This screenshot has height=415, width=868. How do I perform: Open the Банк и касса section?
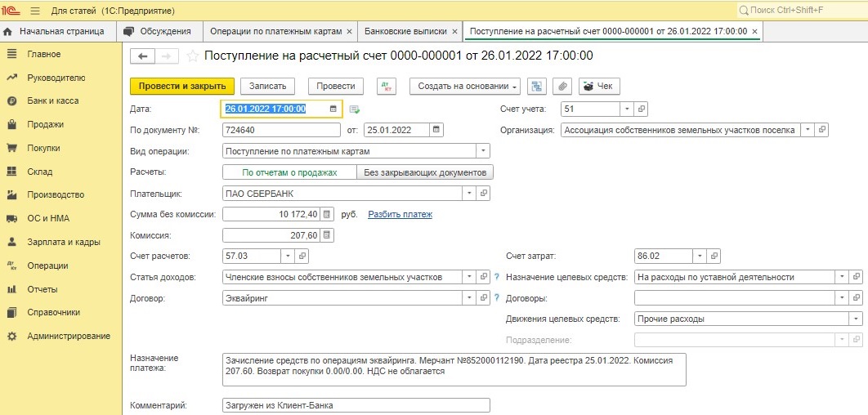[x=53, y=100]
